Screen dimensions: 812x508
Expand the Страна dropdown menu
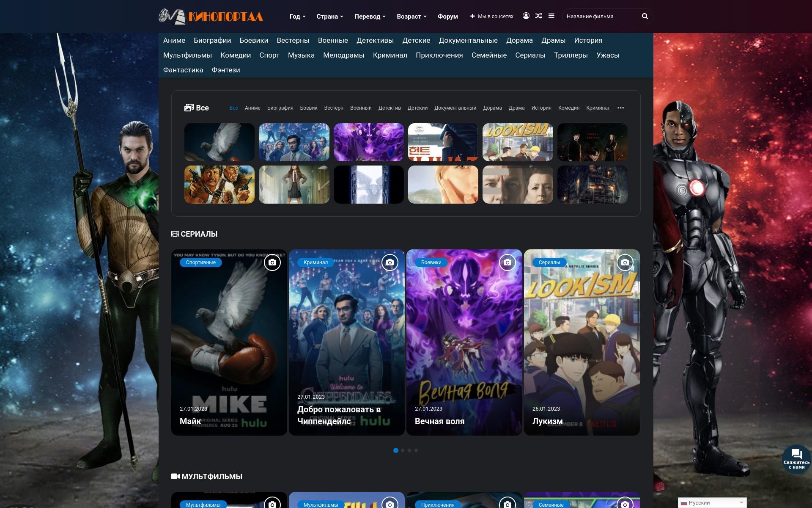[x=329, y=17]
